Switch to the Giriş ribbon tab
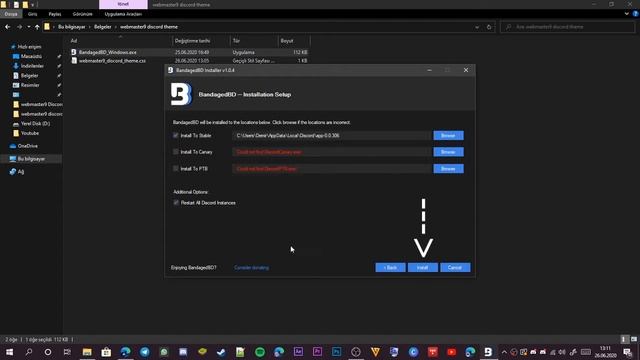This screenshot has width=640, height=360. pos(32,14)
